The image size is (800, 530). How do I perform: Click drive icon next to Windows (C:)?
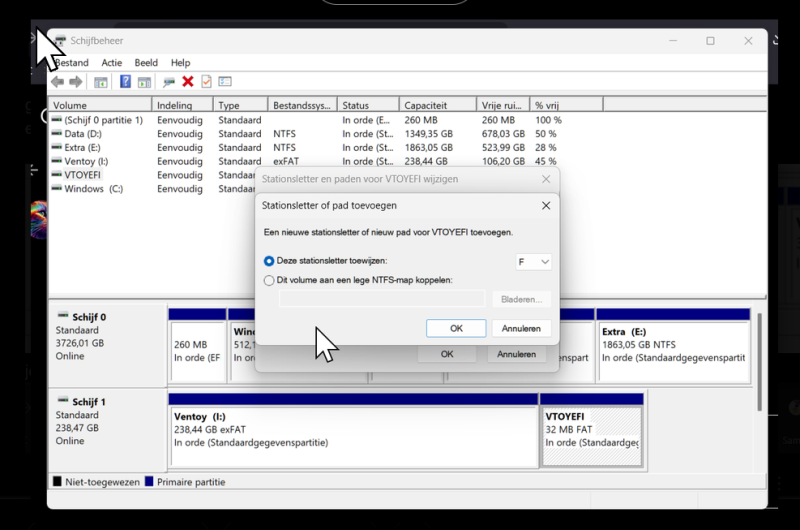[57, 189]
